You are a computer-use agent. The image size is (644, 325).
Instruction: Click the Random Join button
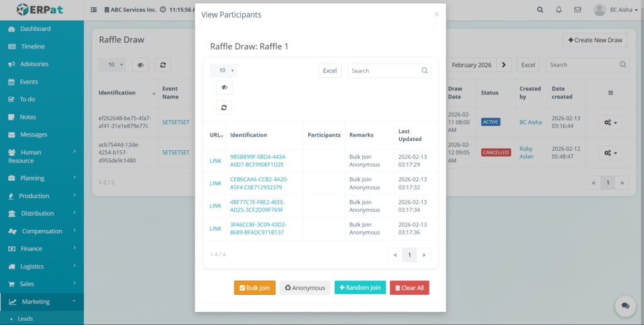pyautogui.click(x=360, y=288)
